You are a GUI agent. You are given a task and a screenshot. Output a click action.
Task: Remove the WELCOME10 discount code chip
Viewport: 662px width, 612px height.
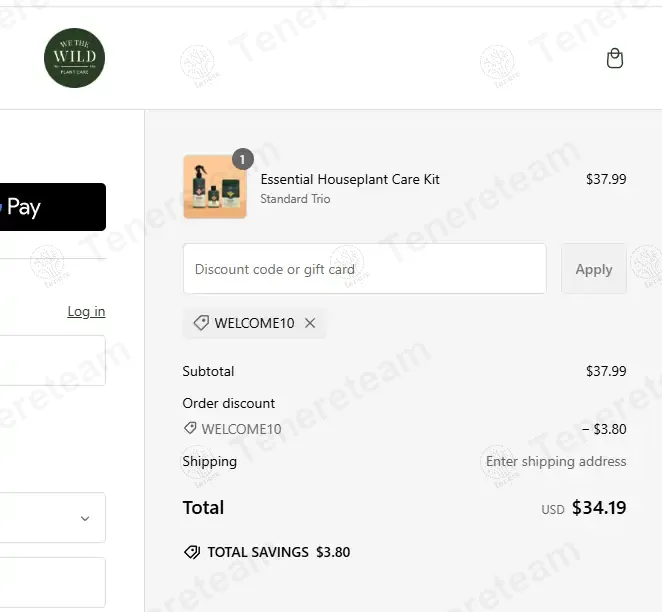[310, 323]
